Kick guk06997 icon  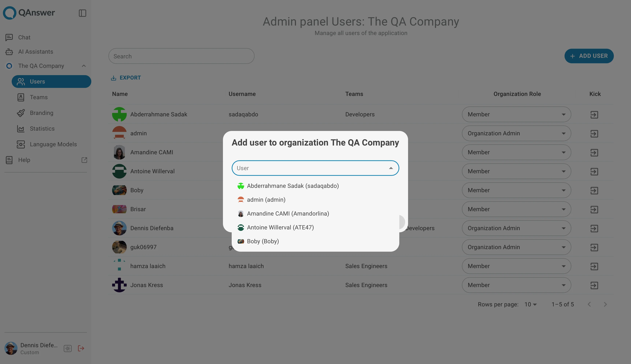594,247
